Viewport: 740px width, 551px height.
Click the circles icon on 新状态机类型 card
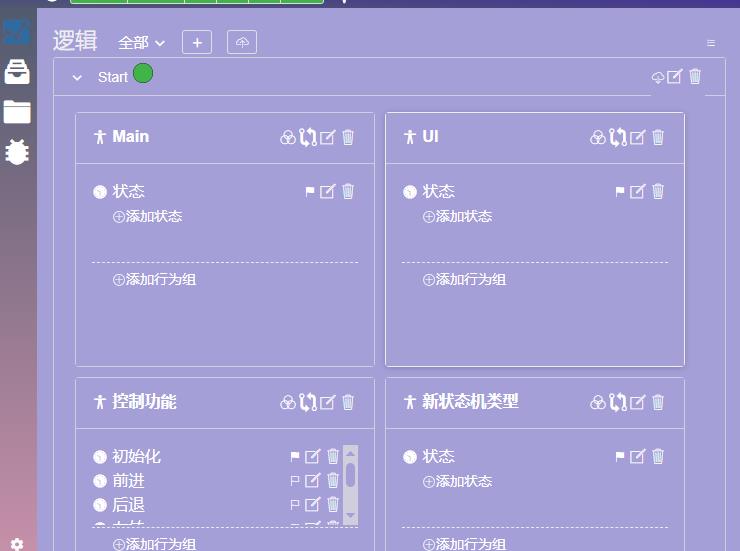[x=597, y=402]
